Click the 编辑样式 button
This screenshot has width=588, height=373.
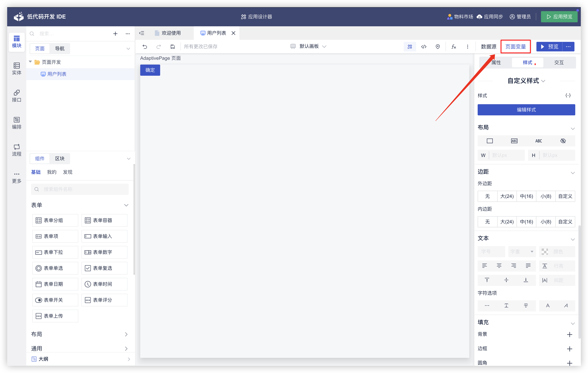click(x=526, y=110)
